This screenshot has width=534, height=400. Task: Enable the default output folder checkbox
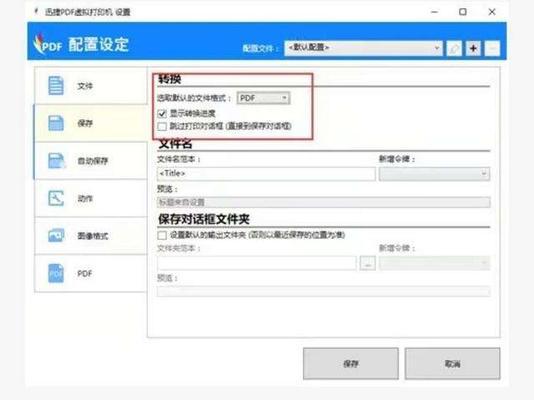[162, 235]
